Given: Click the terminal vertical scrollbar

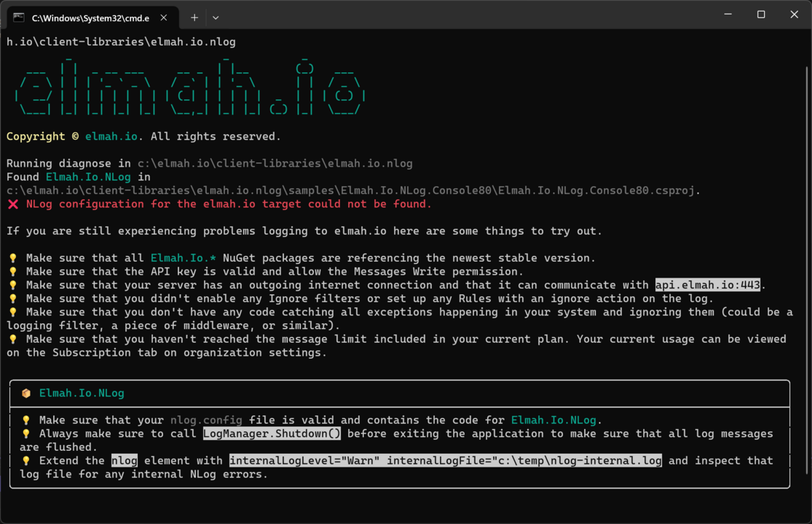Looking at the screenshot, I should 807,270.
